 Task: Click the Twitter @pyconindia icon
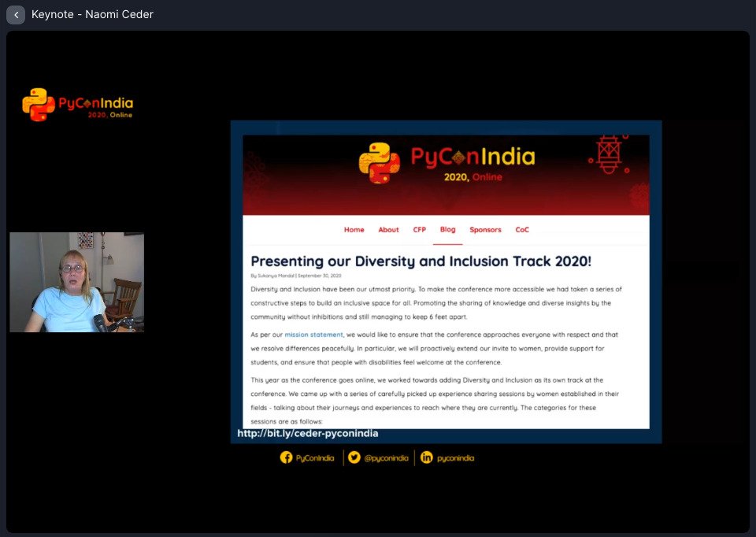[x=354, y=457]
